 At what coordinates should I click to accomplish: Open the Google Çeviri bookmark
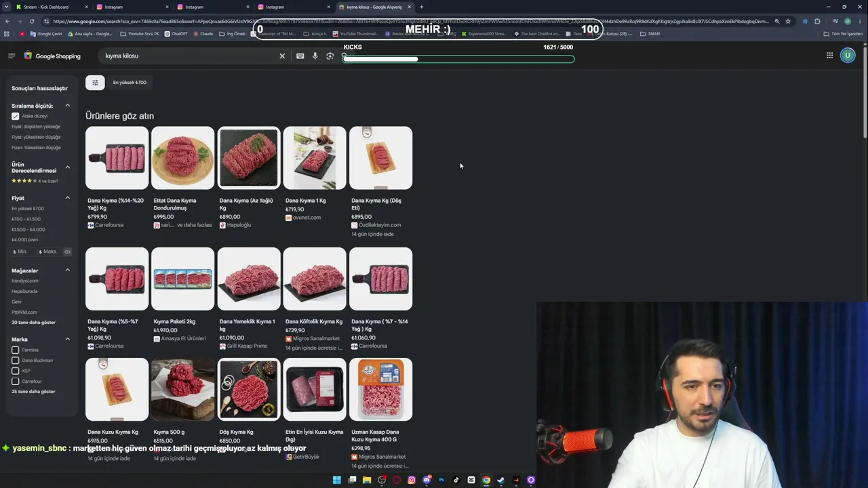tap(46, 33)
